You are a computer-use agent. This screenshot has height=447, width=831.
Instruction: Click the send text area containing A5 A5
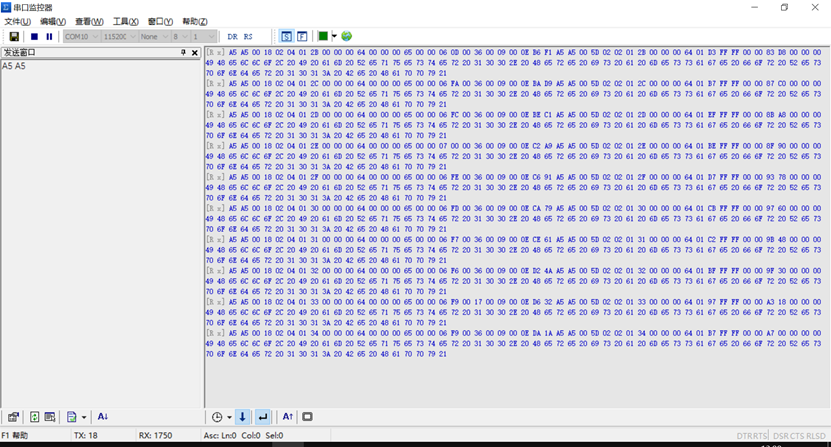[x=101, y=233]
